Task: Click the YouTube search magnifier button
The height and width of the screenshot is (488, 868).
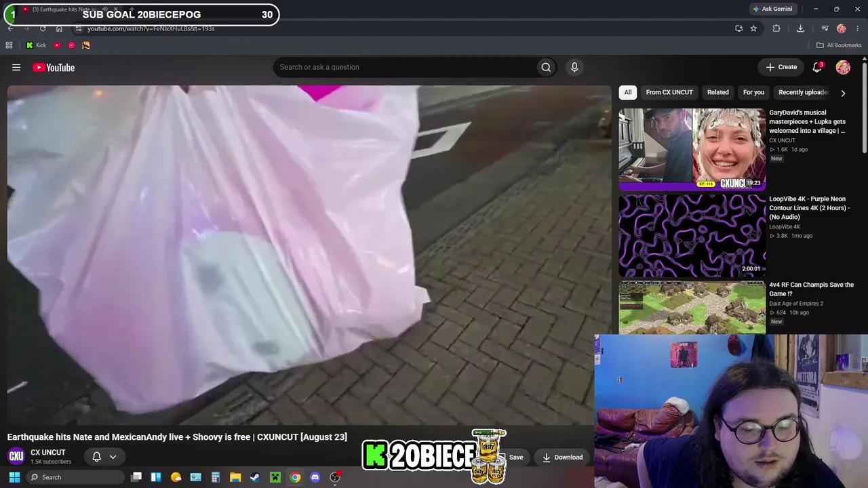Action: [546, 67]
